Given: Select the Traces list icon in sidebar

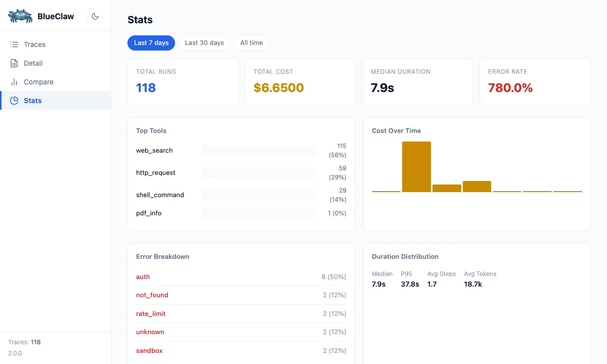Looking at the screenshot, I should (x=14, y=44).
